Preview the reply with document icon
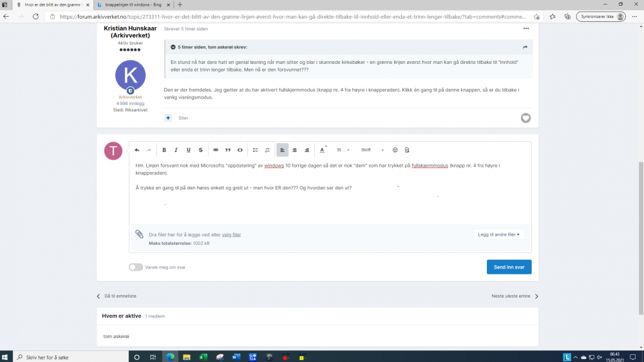The width and height of the screenshot is (644, 362). 407,150
